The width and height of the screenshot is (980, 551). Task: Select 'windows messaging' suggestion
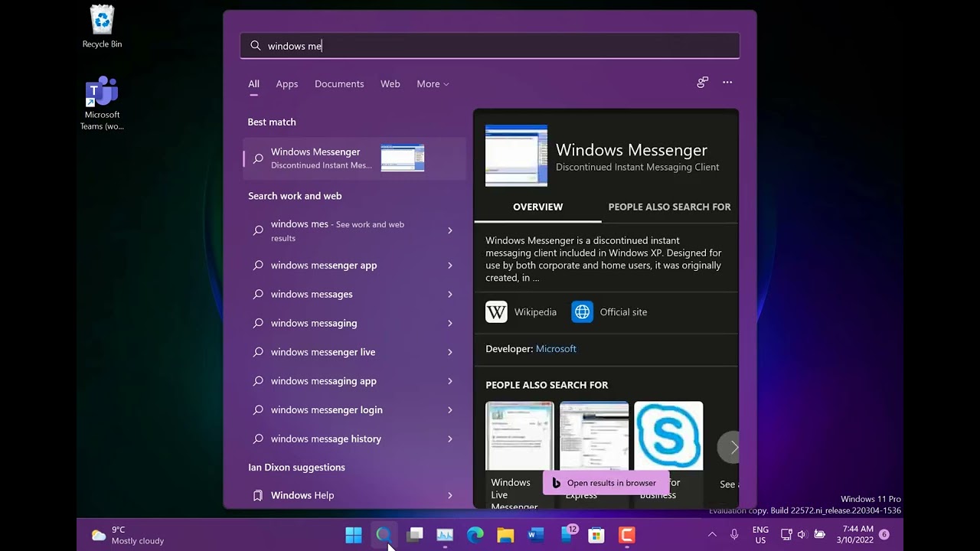tap(354, 324)
